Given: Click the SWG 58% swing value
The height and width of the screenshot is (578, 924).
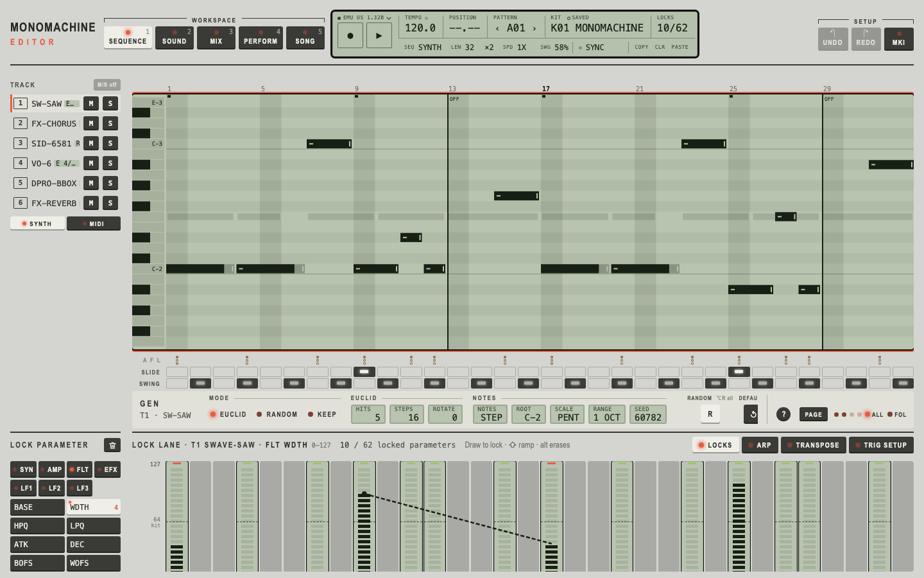Looking at the screenshot, I should (x=554, y=48).
